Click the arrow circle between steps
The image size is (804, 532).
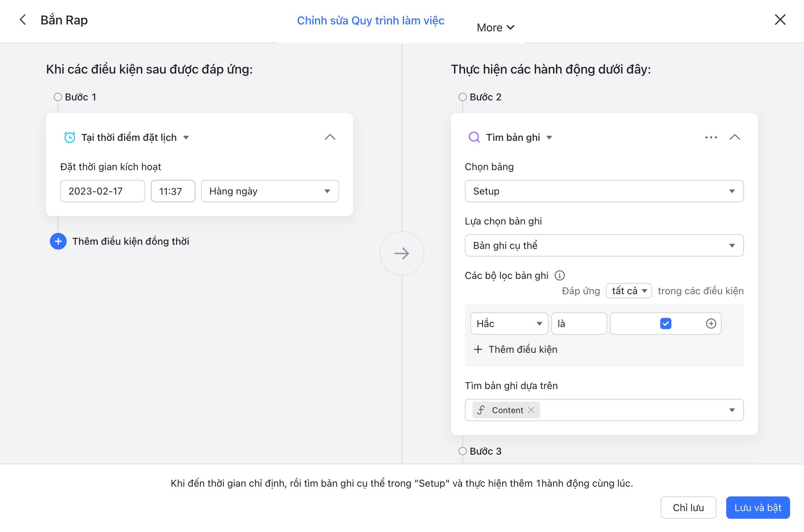pyautogui.click(x=402, y=253)
